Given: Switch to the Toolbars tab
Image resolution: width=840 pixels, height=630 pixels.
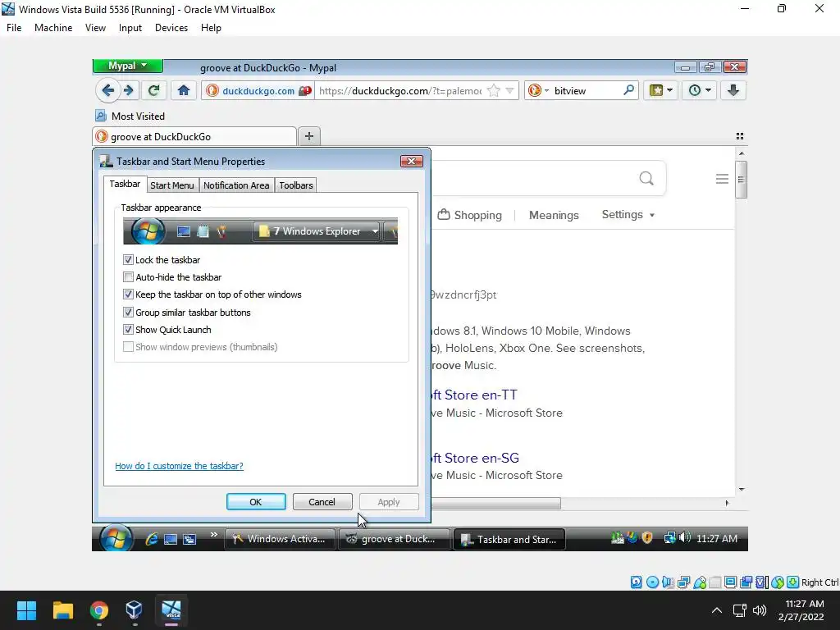Looking at the screenshot, I should pyautogui.click(x=295, y=185).
